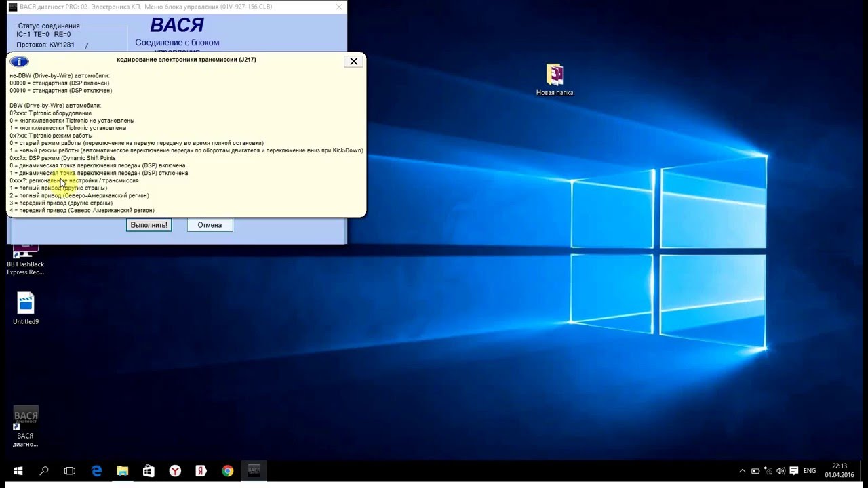This screenshot has width=868, height=488.
Task: Click the line starting '0 = старый режим работы'
Action: (x=136, y=143)
